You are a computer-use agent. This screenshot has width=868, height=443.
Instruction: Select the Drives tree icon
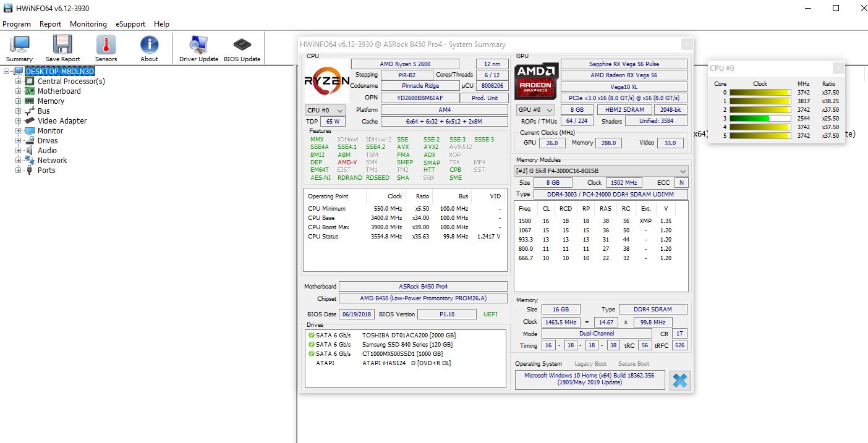click(30, 140)
